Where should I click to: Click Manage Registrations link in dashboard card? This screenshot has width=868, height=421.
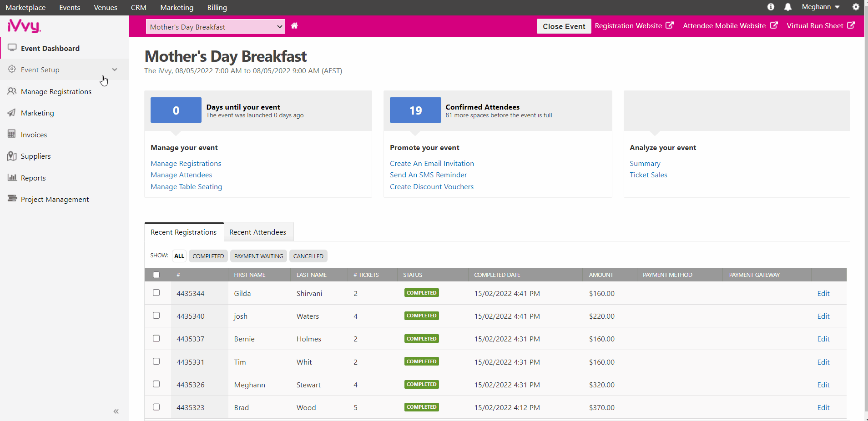(x=186, y=163)
